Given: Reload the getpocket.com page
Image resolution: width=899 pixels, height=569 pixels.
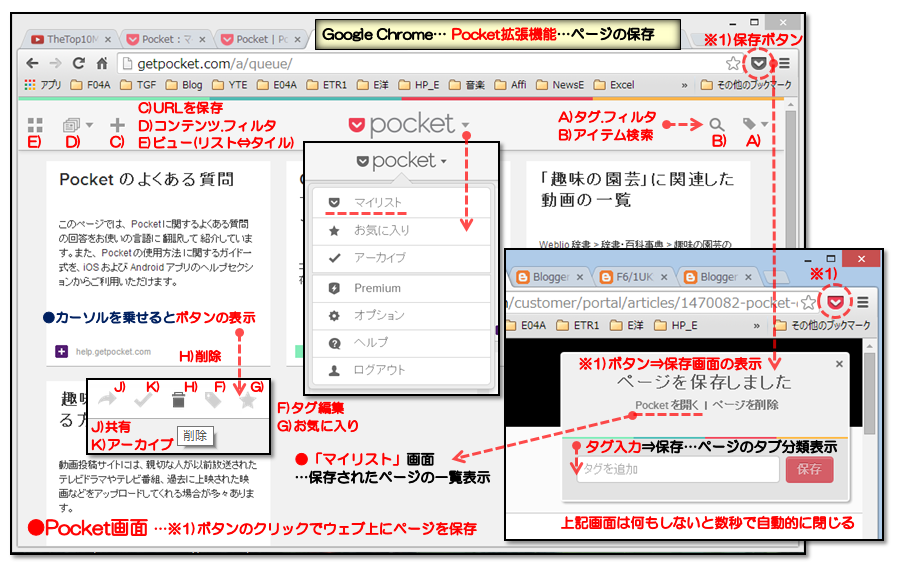Looking at the screenshot, I should pos(79,63).
